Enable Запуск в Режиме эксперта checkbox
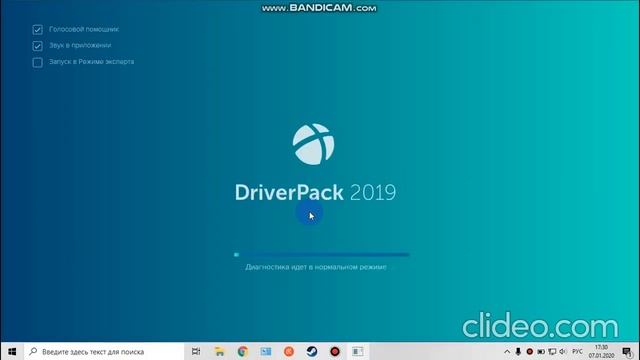The height and width of the screenshot is (360, 640). coord(38,62)
